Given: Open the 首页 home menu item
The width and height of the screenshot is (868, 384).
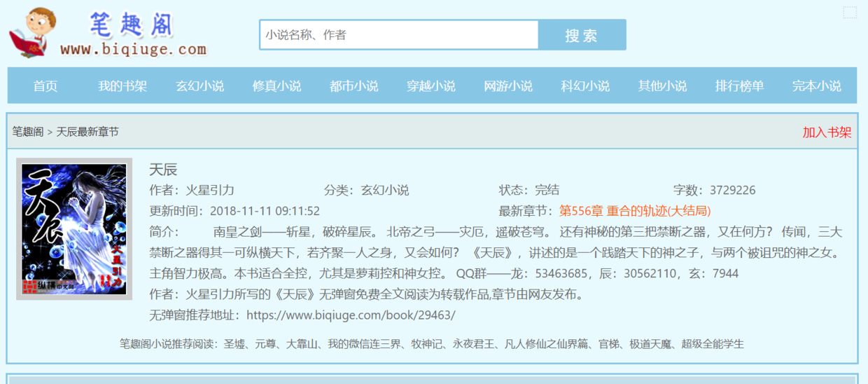Looking at the screenshot, I should (45, 86).
